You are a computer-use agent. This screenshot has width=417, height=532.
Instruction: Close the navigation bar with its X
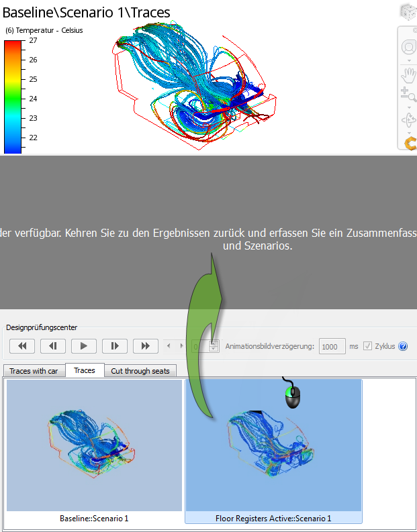pos(415,30)
